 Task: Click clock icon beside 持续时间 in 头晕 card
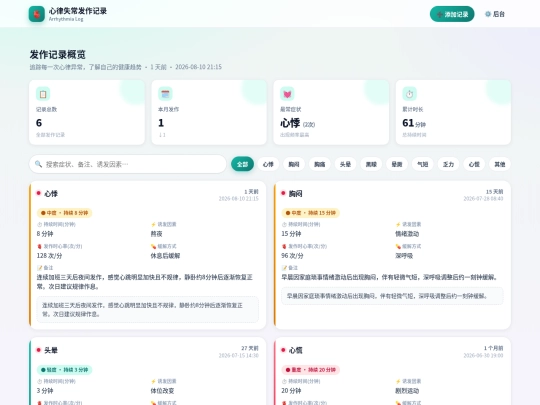pos(39,381)
